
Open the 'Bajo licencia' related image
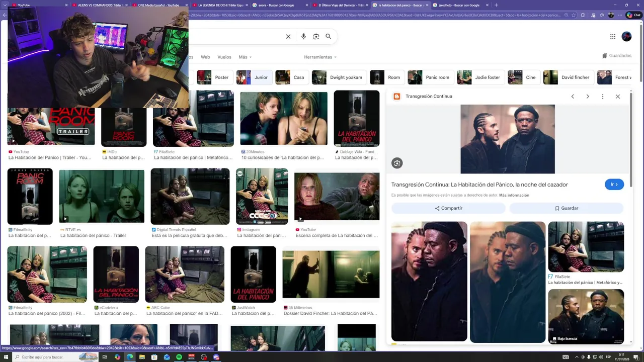click(x=586, y=316)
